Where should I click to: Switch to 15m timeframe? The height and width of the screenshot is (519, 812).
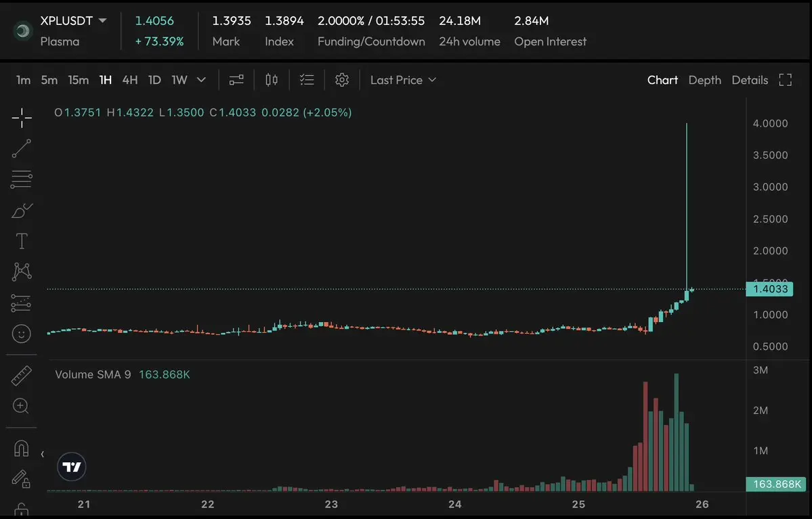[x=78, y=80]
